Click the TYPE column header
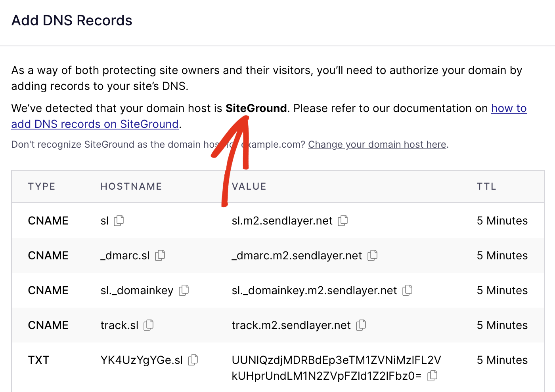This screenshot has width=555, height=392. pos(42,186)
